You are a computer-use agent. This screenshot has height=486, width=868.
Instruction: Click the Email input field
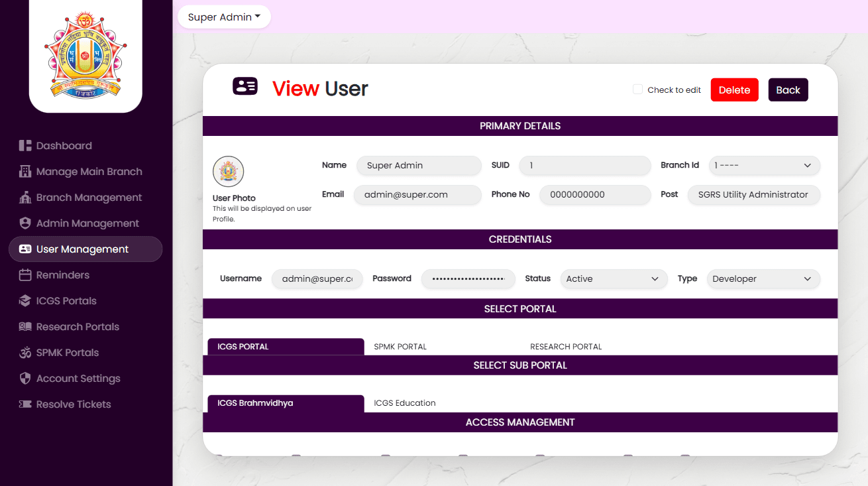pyautogui.click(x=417, y=195)
